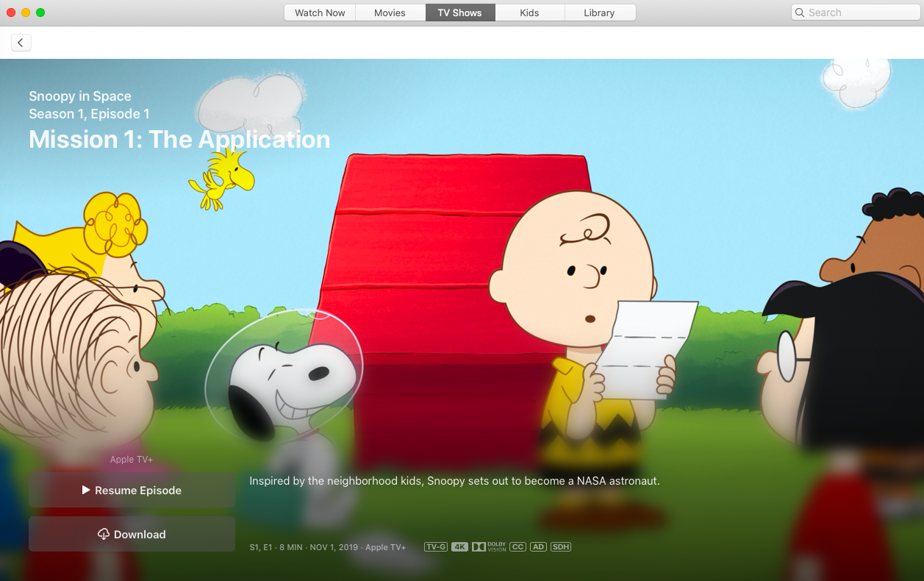924x581 pixels.
Task: Click the Dolby Vision badge
Action: [x=489, y=547]
